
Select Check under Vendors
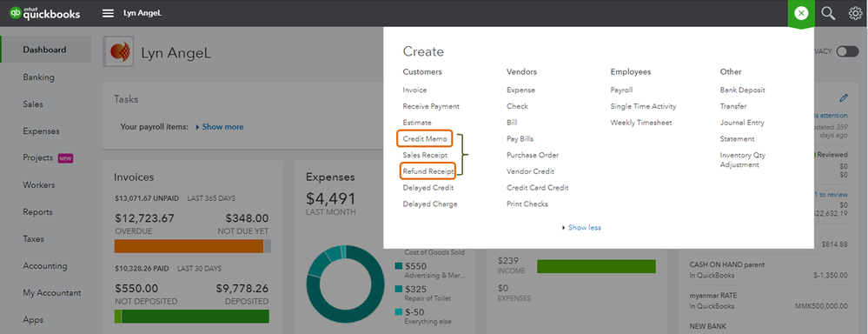click(518, 106)
